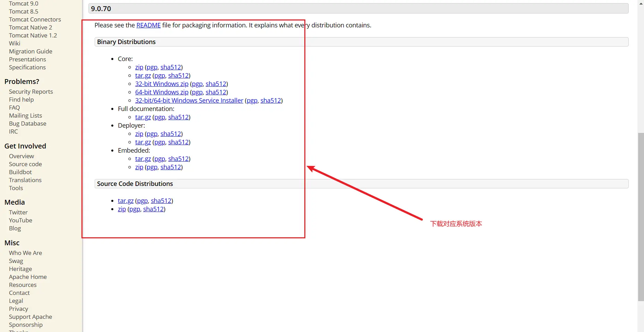Go to Tomcat 8.5 in sidebar
This screenshot has height=332, width=644.
point(24,11)
